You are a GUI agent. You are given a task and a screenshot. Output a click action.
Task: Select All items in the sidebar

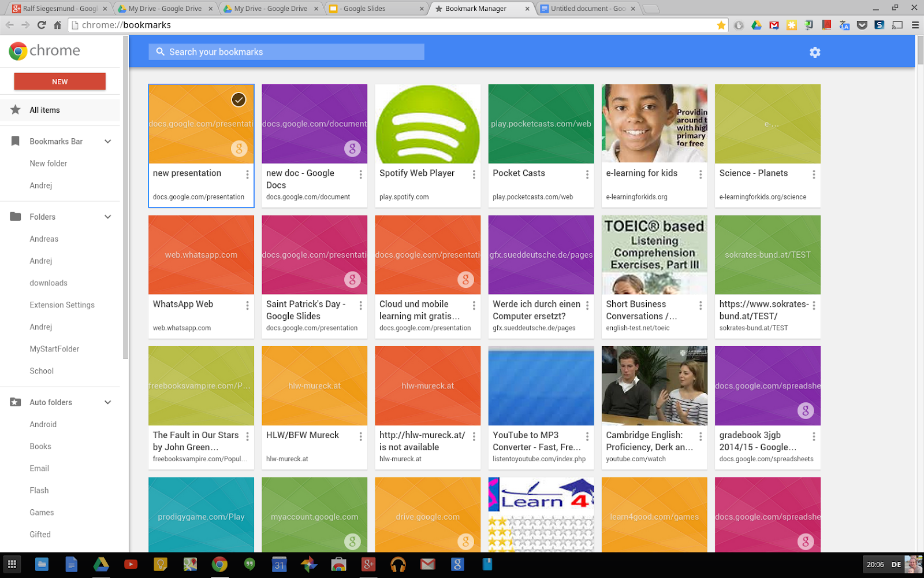44,110
